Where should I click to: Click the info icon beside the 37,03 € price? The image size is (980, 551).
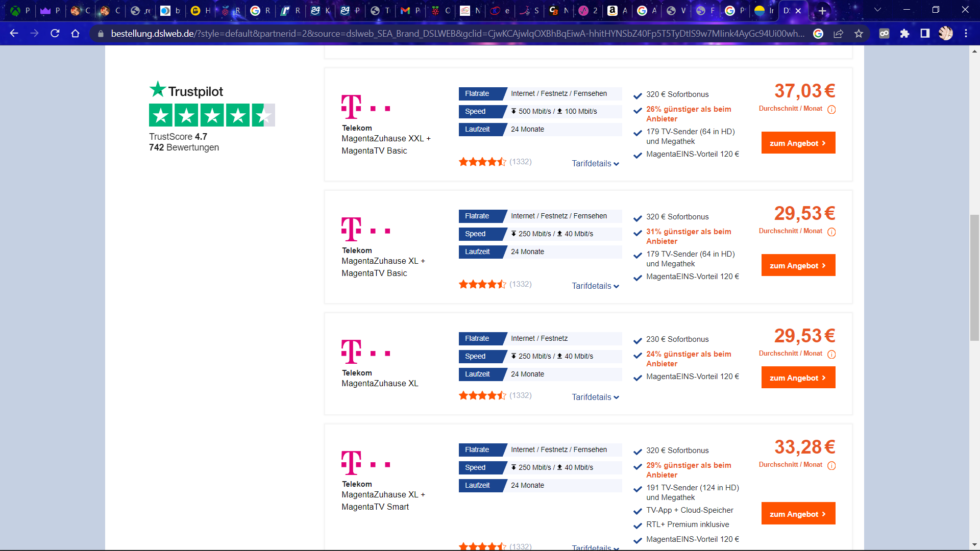coord(832,109)
